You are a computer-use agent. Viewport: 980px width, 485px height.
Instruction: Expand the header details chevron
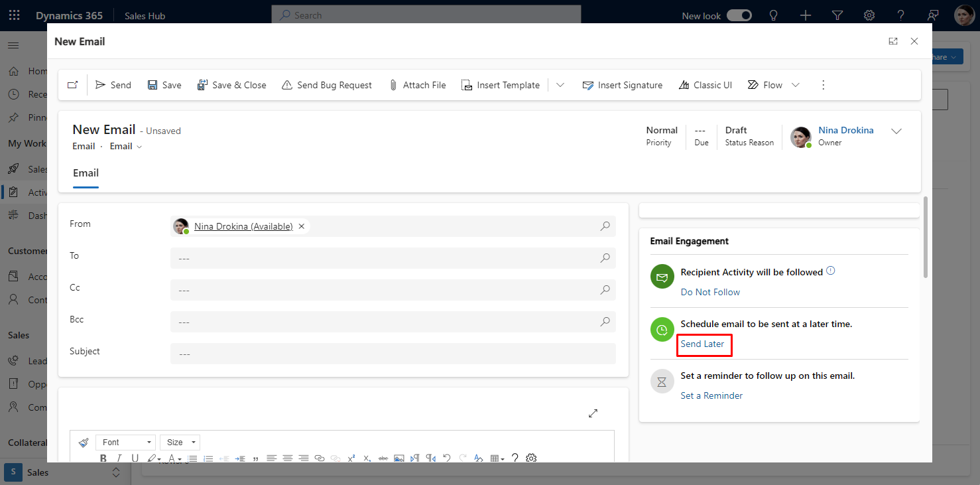tap(896, 131)
